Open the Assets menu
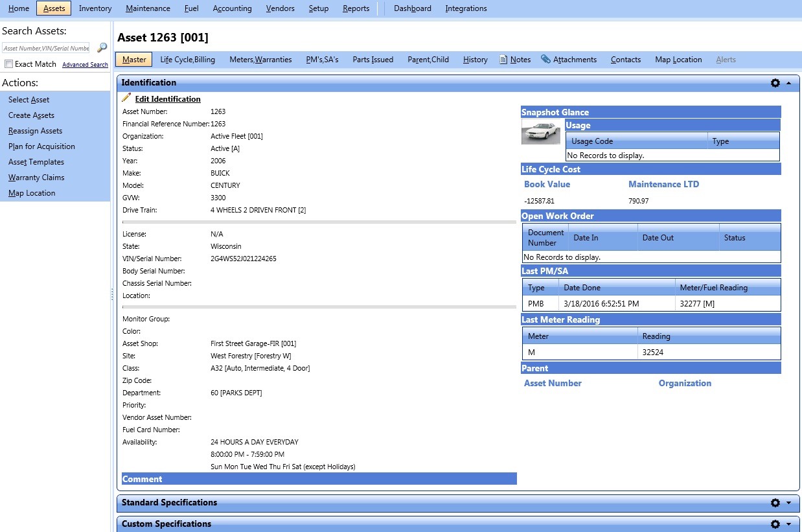802x532 pixels. pyautogui.click(x=54, y=8)
